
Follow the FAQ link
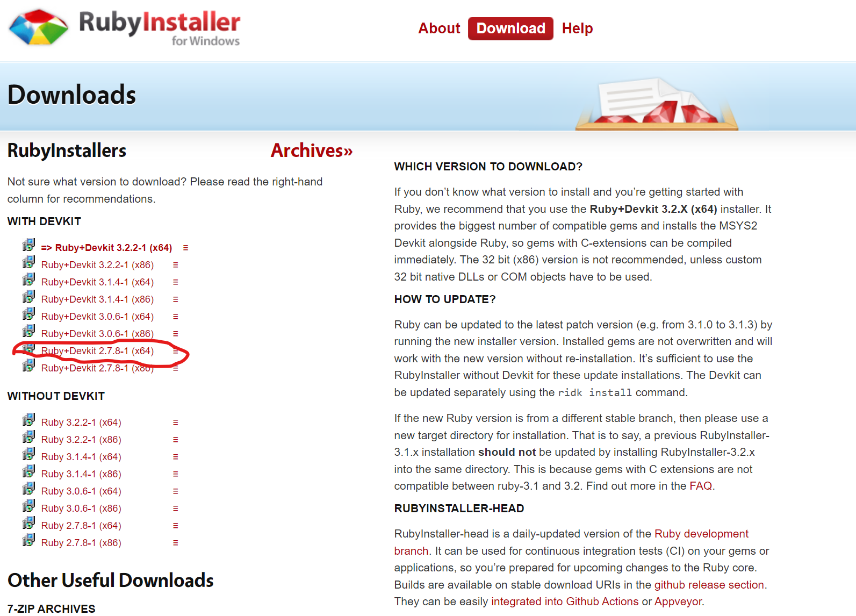pos(701,486)
